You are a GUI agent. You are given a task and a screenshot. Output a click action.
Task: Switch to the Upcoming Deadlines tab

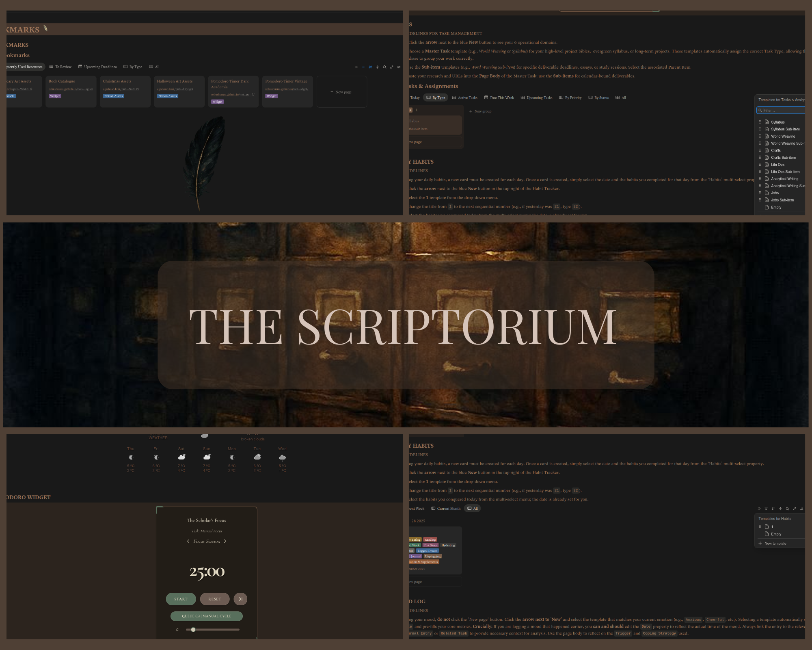97,67
